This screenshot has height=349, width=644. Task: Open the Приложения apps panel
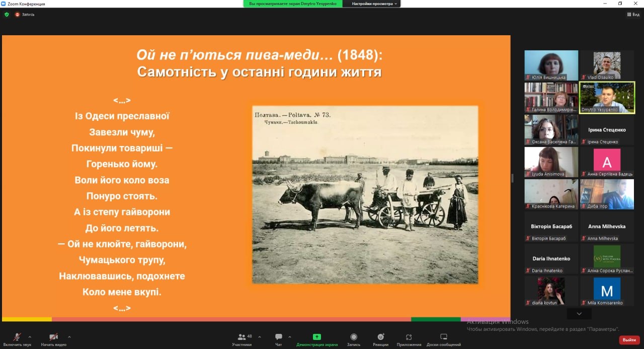pos(409,339)
